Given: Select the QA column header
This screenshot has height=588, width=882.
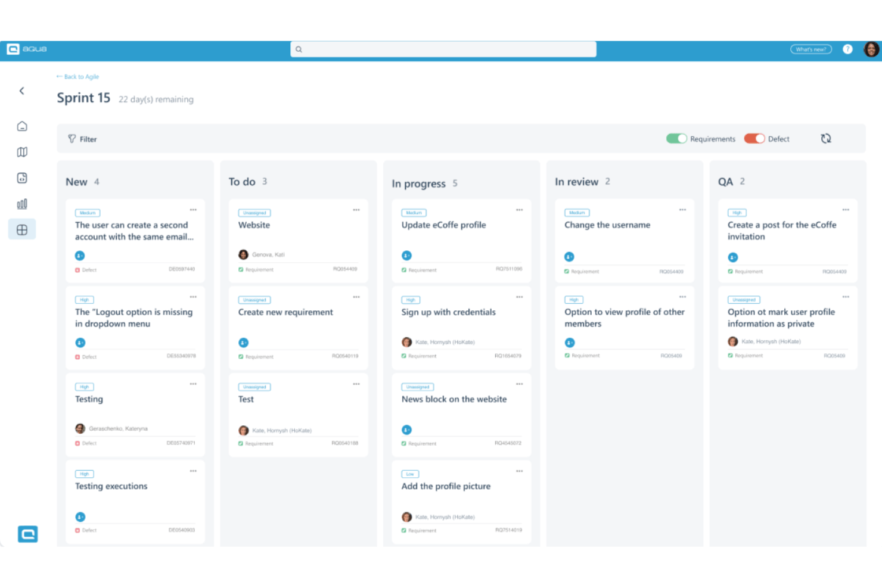Looking at the screenshot, I should 725,182.
